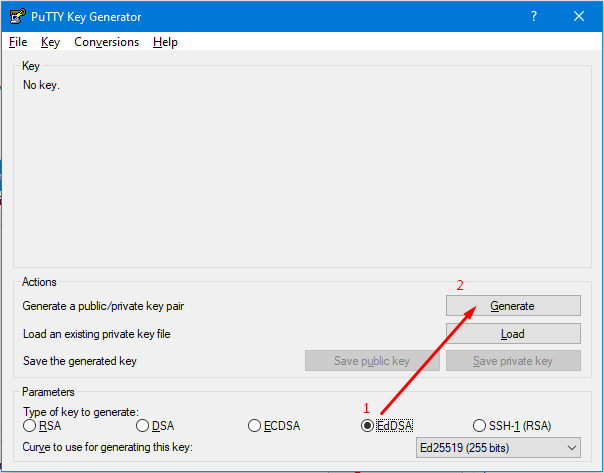Click Load to open an existing private key
Image resolution: width=604 pixels, height=473 pixels.
pyautogui.click(x=513, y=334)
